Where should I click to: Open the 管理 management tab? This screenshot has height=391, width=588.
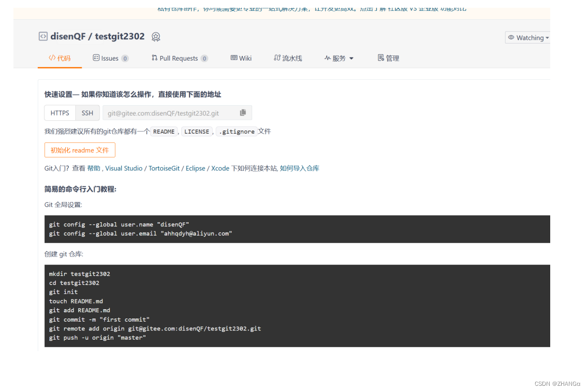[x=389, y=58]
